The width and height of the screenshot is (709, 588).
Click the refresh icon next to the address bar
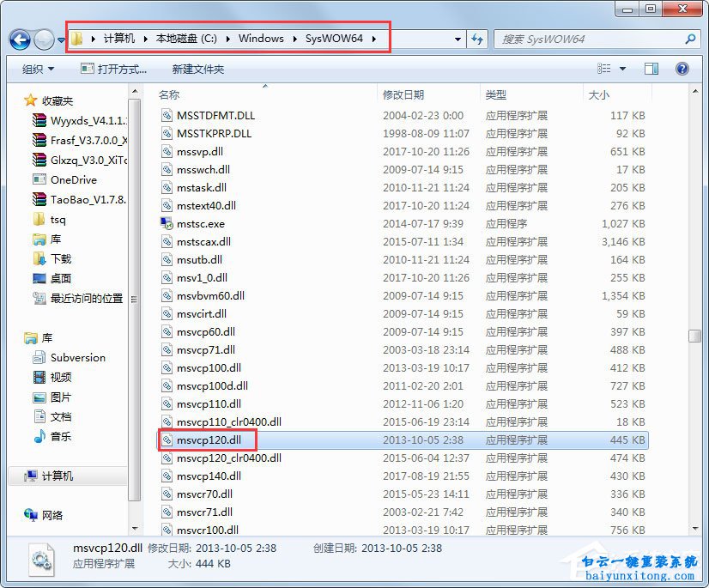(x=478, y=39)
